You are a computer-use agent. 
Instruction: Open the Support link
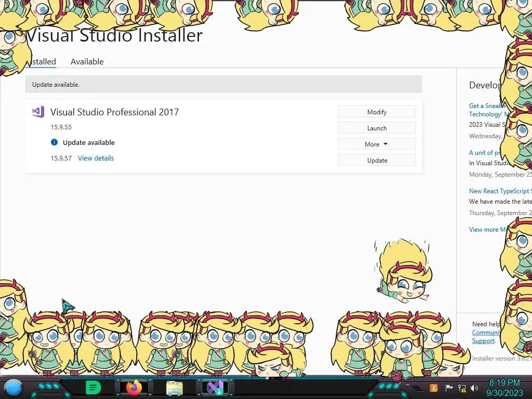click(483, 341)
